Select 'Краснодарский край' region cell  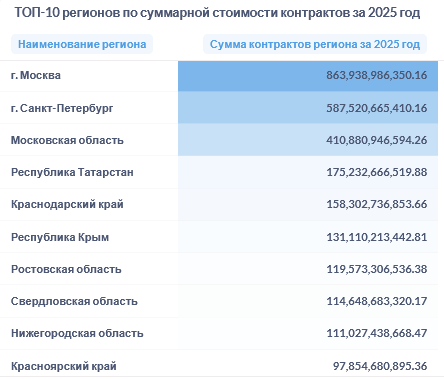coord(67,204)
